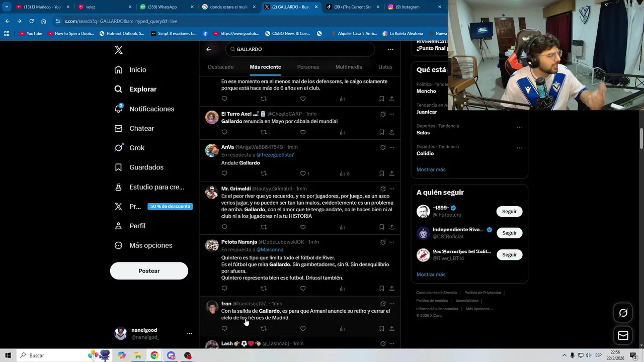644x362 pixels.
Task: Open Chatear messages section
Action: click(x=134, y=128)
